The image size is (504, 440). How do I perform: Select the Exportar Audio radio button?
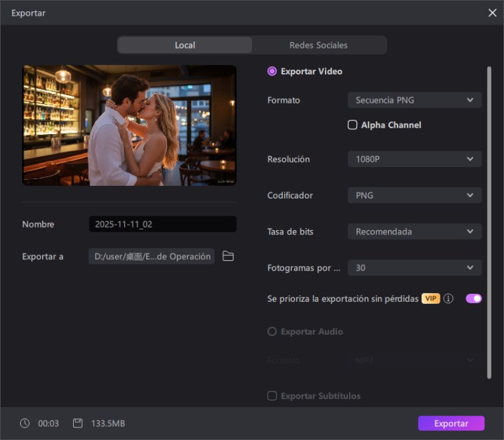272,331
